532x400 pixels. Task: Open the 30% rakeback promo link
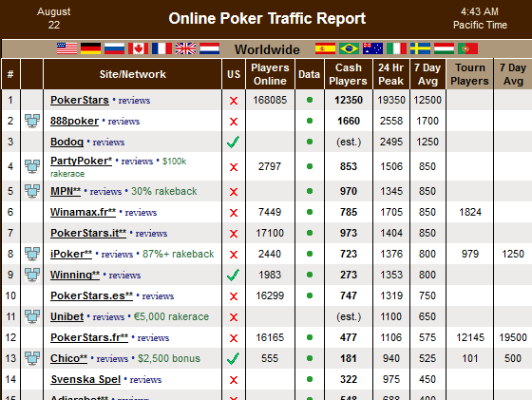[164, 191]
